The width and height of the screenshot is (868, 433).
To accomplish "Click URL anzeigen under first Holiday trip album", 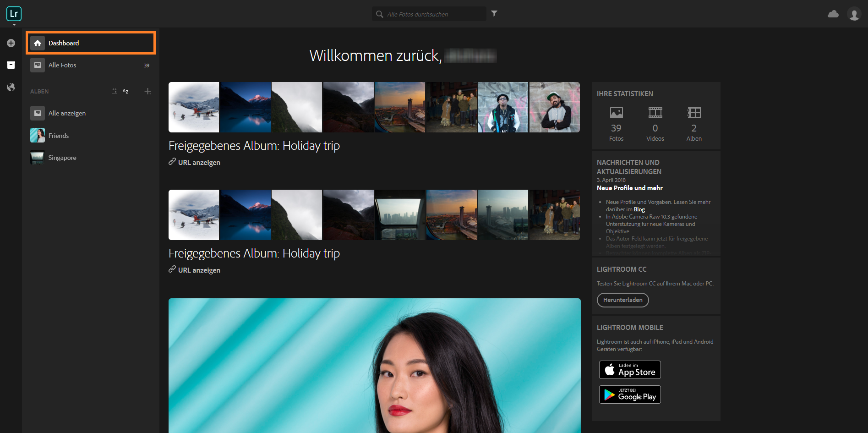I will [x=194, y=162].
